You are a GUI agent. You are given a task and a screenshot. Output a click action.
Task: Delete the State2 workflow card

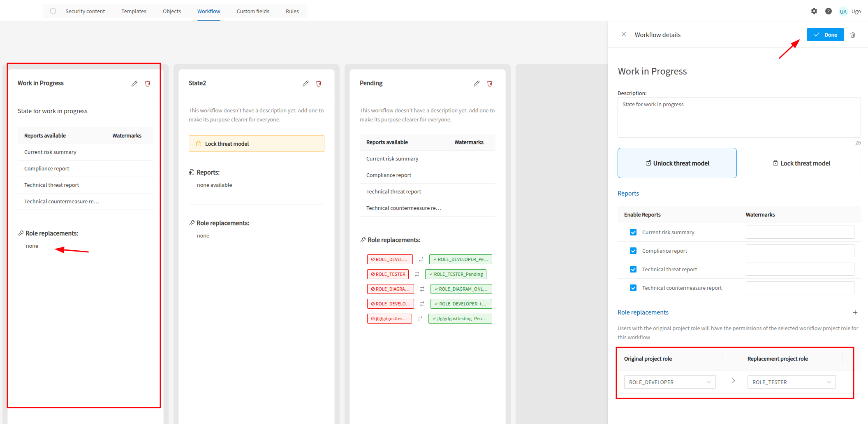click(319, 84)
